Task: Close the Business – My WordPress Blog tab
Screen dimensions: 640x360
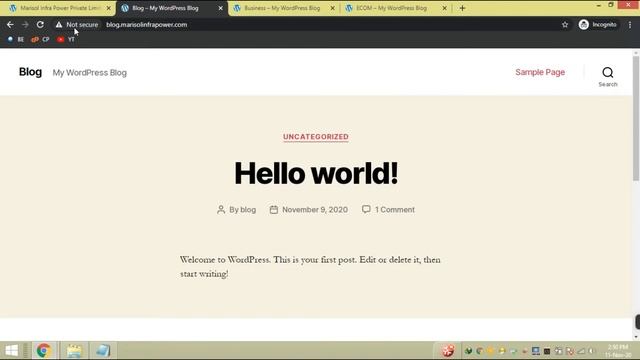Action: (x=333, y=8)
